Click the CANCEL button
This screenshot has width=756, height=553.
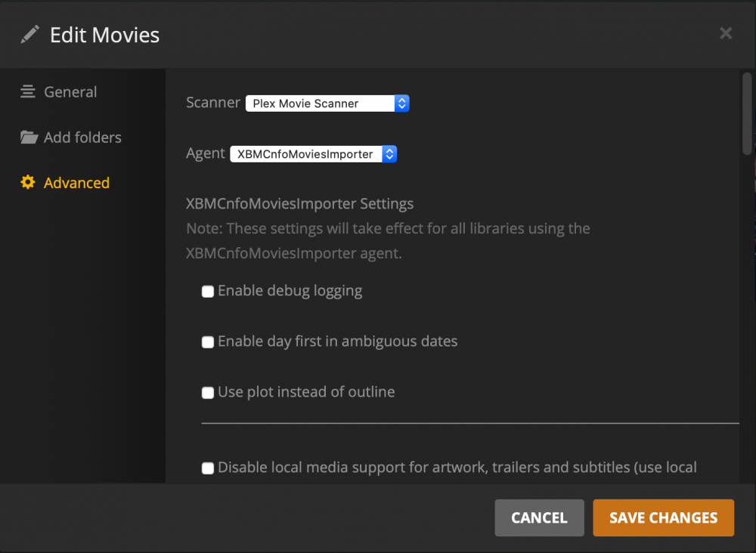[x=540, y=517]
